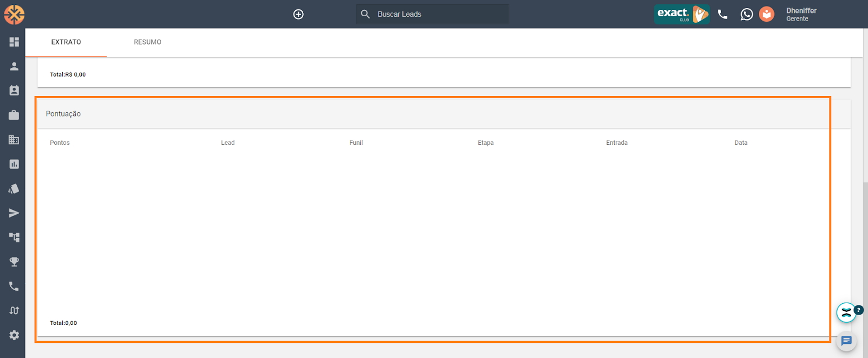The height and width of the screenshot is (358, 868).
Task: Click the Exact Spotter logo icon
Action: 14,15
